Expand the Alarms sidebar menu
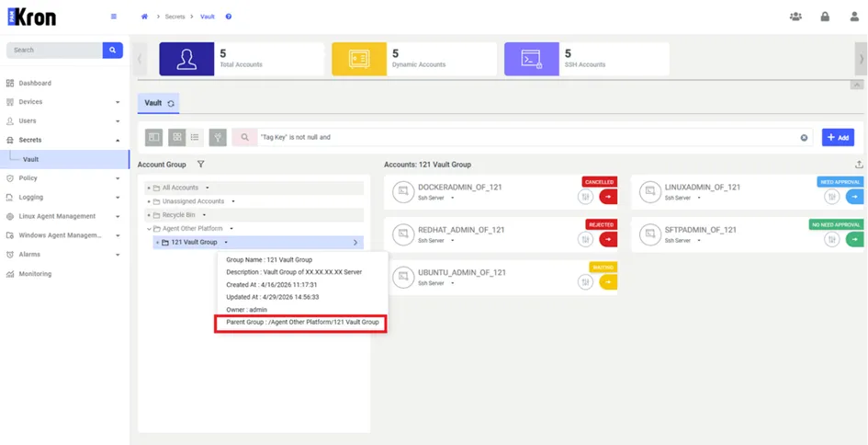This screenshot has height=445, width=868. pyautogui.click(x=63, y=255)
